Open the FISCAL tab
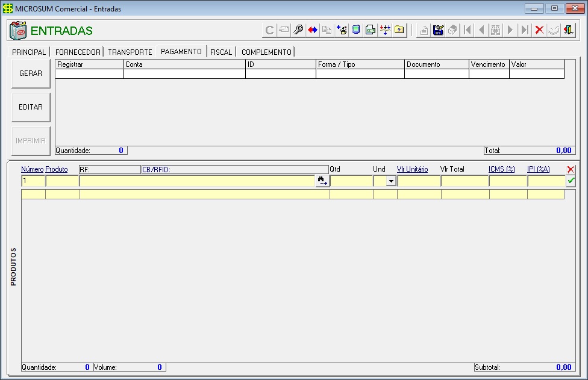588x380 pixels. (221, 52)
